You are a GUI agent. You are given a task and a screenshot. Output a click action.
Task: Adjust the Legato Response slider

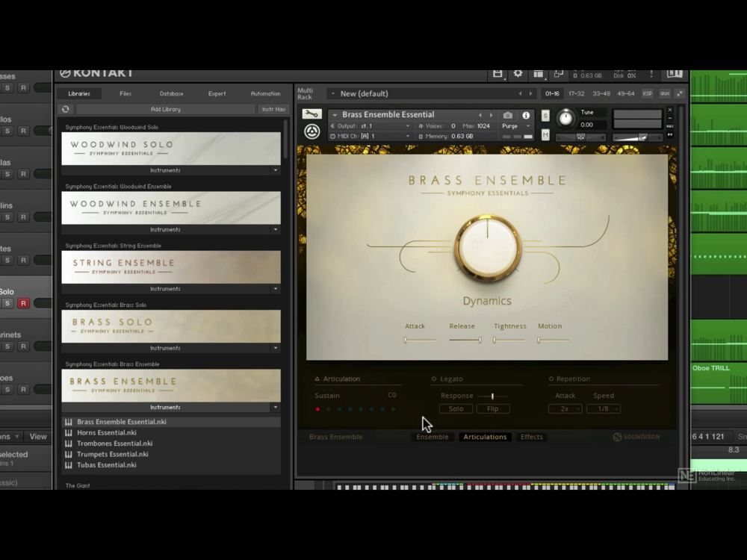pyautogui.click(x=492, y=396)
